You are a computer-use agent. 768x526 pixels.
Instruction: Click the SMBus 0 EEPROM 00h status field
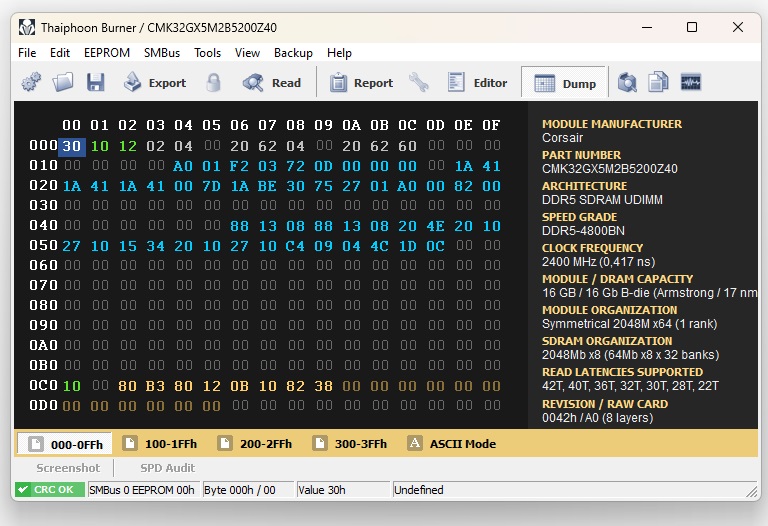click(142, 490)
